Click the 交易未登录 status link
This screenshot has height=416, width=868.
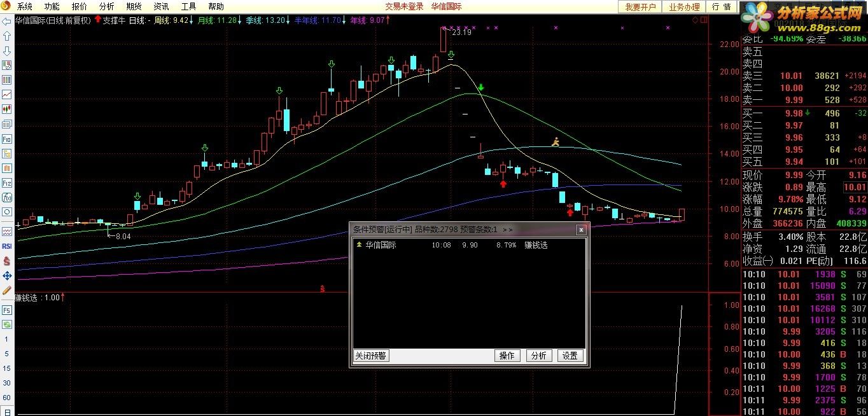point(404,6)
